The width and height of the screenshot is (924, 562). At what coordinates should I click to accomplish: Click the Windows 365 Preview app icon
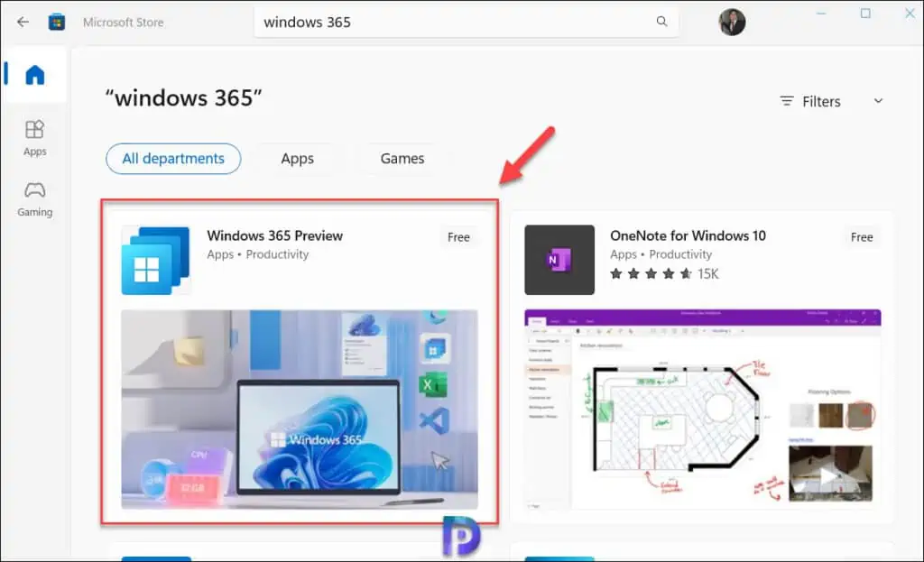(155, 260)
